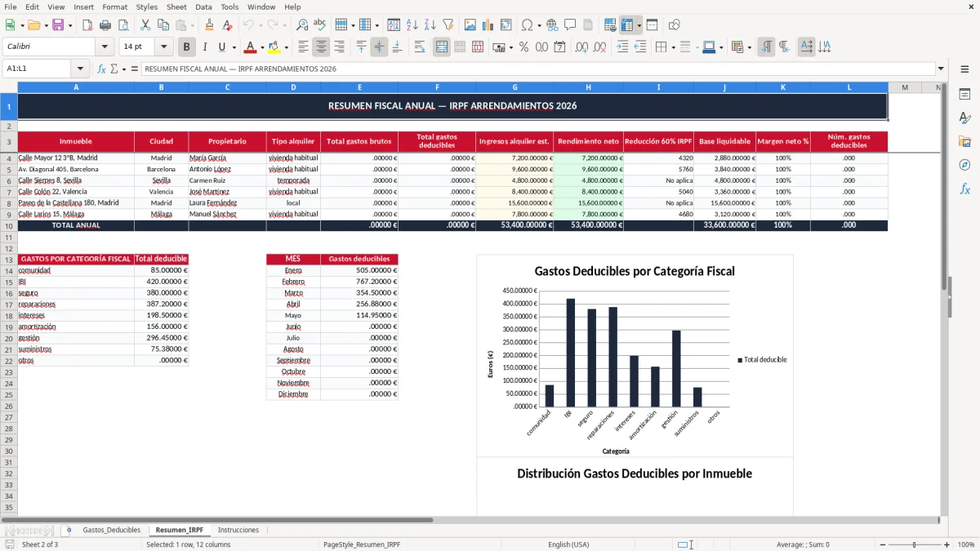This screenshot has width=980, height=551.
Task: Click the Save document icon
Action: [x=58, y=25]
